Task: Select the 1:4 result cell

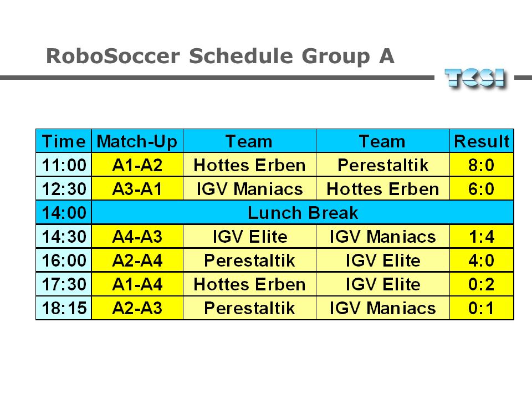Action: click(482, 236)
